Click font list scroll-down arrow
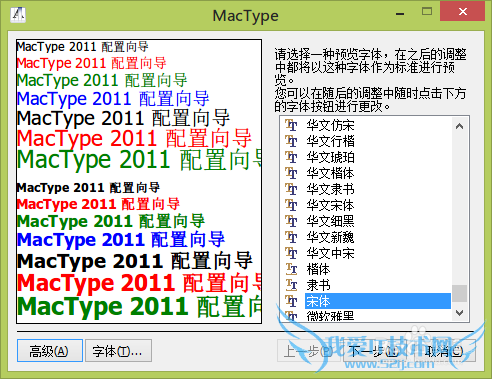 460,313
